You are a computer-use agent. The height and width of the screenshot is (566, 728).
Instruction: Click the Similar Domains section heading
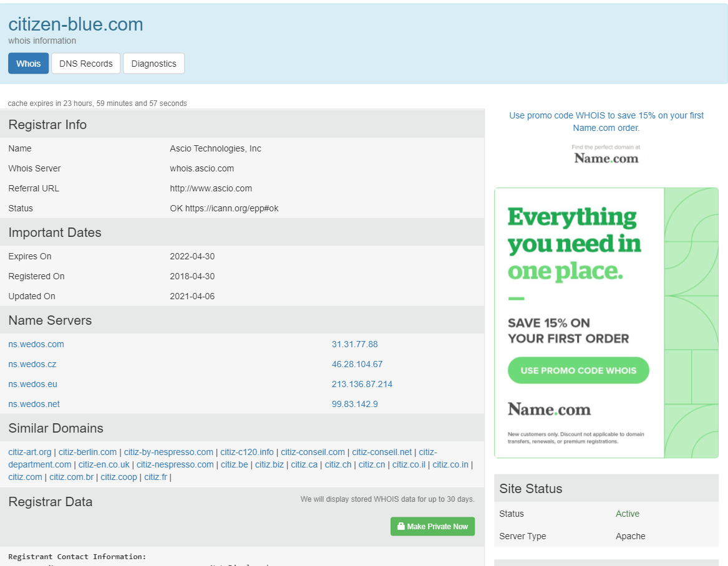click(x=56, y=428)
